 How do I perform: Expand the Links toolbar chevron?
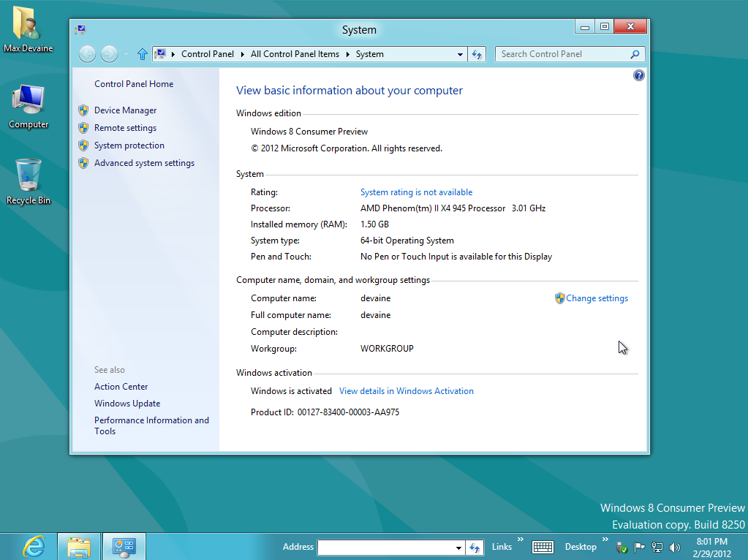point(520,540)
